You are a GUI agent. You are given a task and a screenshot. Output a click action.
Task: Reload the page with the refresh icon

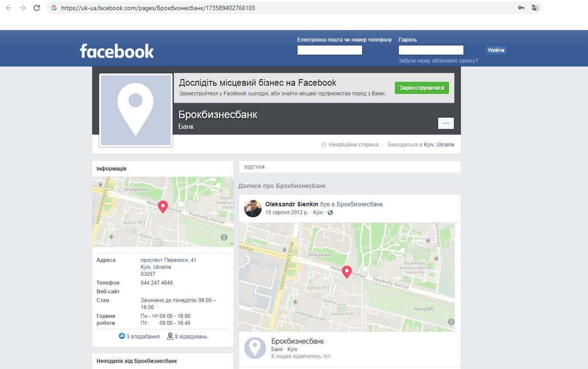pyautogui.click(x=37, y=8)
